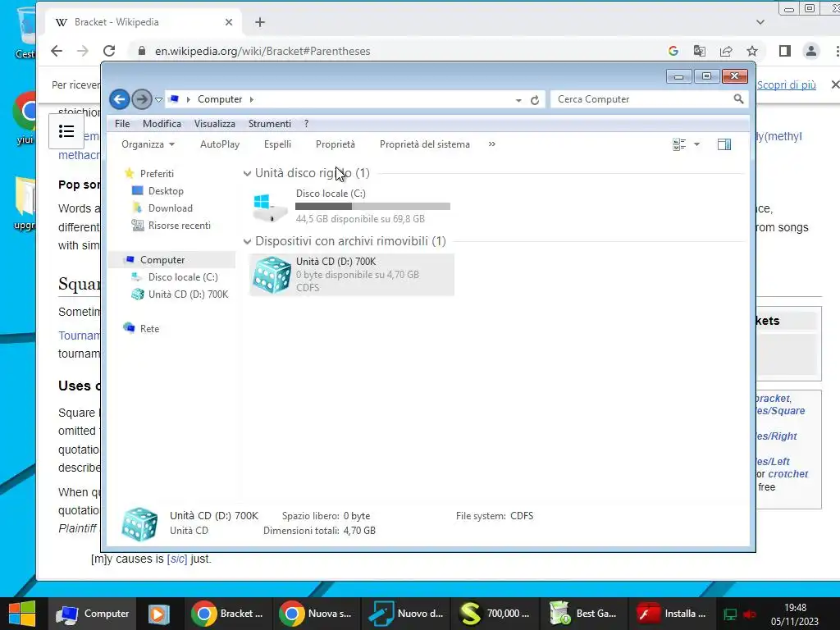
Task: Select Download in the navigation pane
Action: [x=170, y=208]
